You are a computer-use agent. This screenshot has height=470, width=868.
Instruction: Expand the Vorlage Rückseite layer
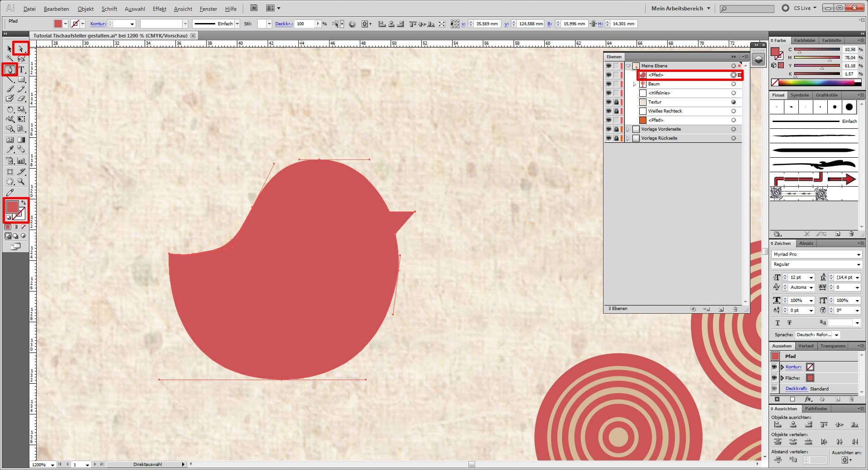pyautogui.click(x=628, y=138)
